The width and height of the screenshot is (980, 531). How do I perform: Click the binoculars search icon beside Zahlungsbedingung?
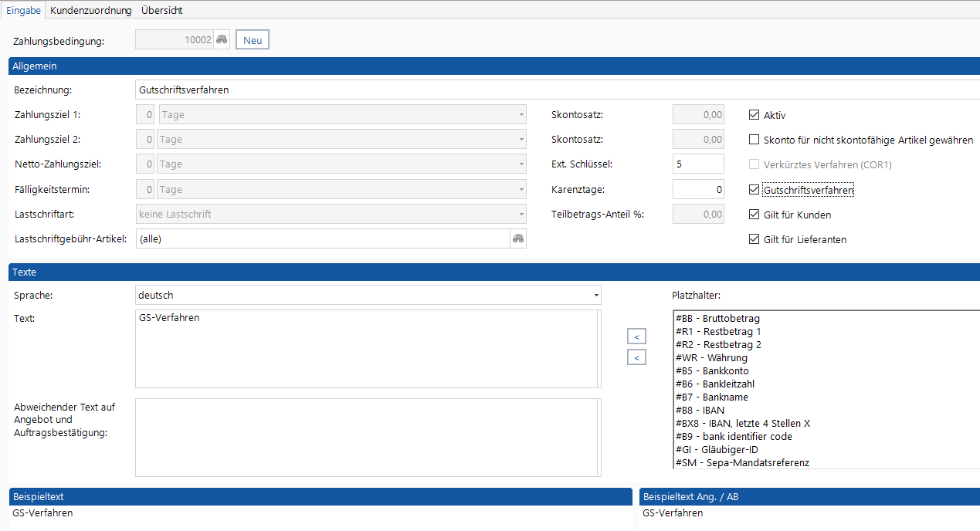[222, 40]
